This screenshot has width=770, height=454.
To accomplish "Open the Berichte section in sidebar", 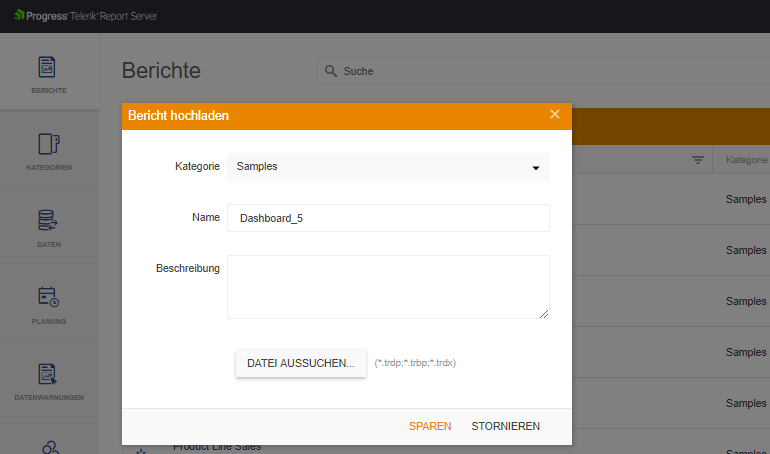I will point(49,74).
